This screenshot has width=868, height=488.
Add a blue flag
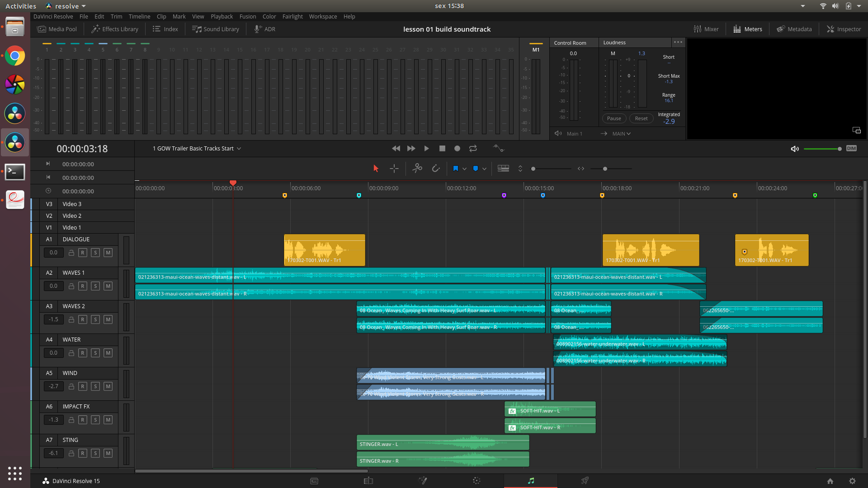coord(456,169)
